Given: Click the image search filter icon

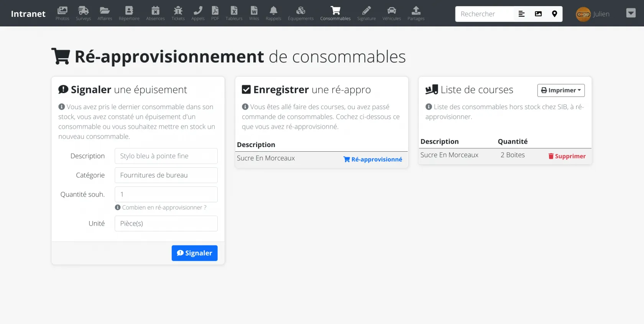Looking at the screenshot, I should tap(538, 14).
